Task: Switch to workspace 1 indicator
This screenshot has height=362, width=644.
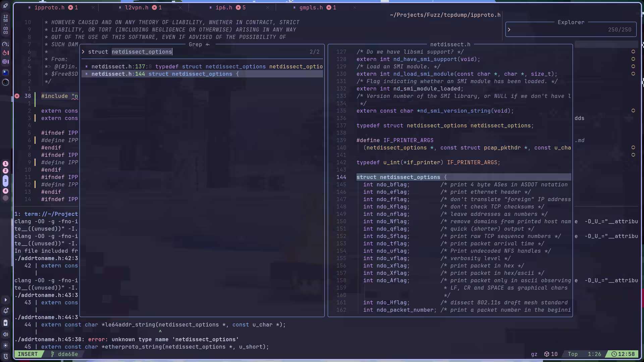Action: click(5, 164)
